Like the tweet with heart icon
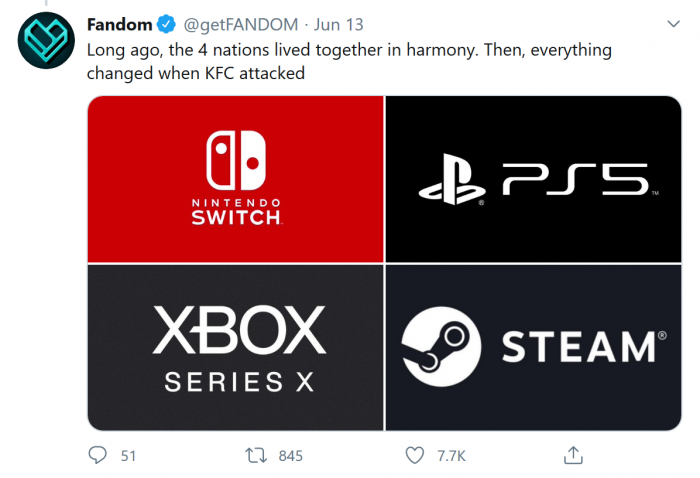 pyautogui.click(x=415, y=455)
